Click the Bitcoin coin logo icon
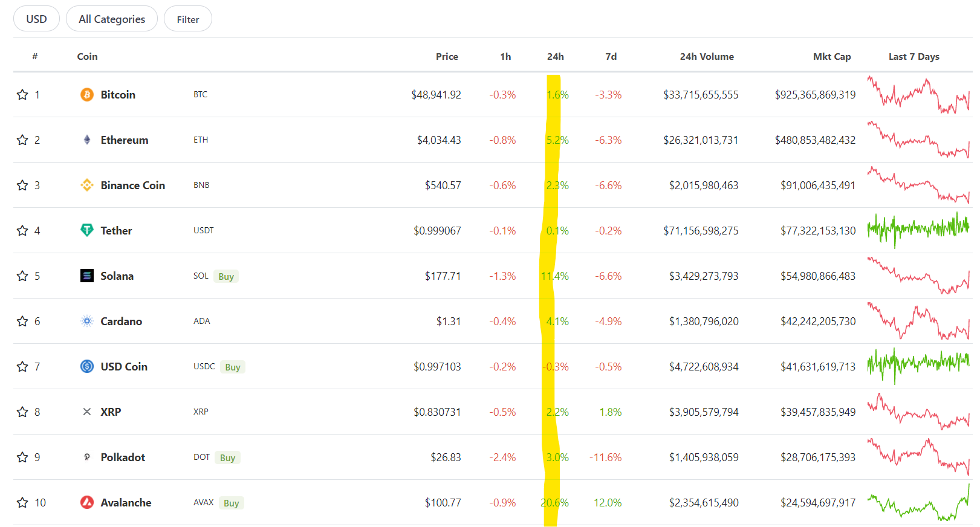980x527 pixels. (x=87, y=94)
